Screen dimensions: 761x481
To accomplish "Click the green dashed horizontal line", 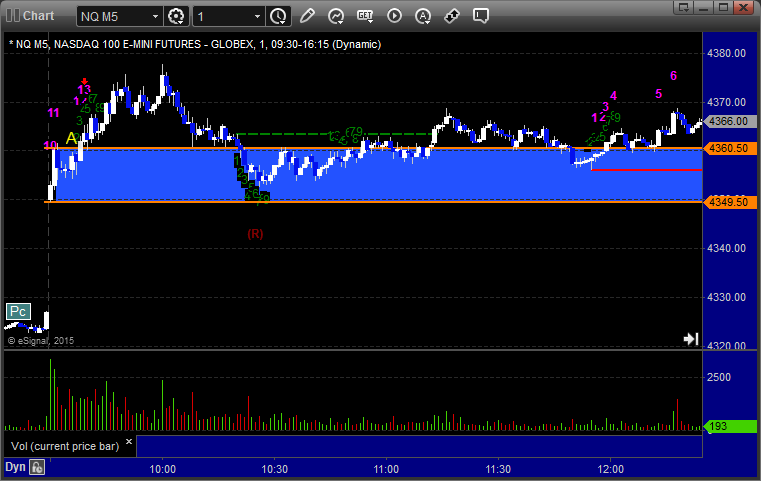I will click(x=334, y=134).
